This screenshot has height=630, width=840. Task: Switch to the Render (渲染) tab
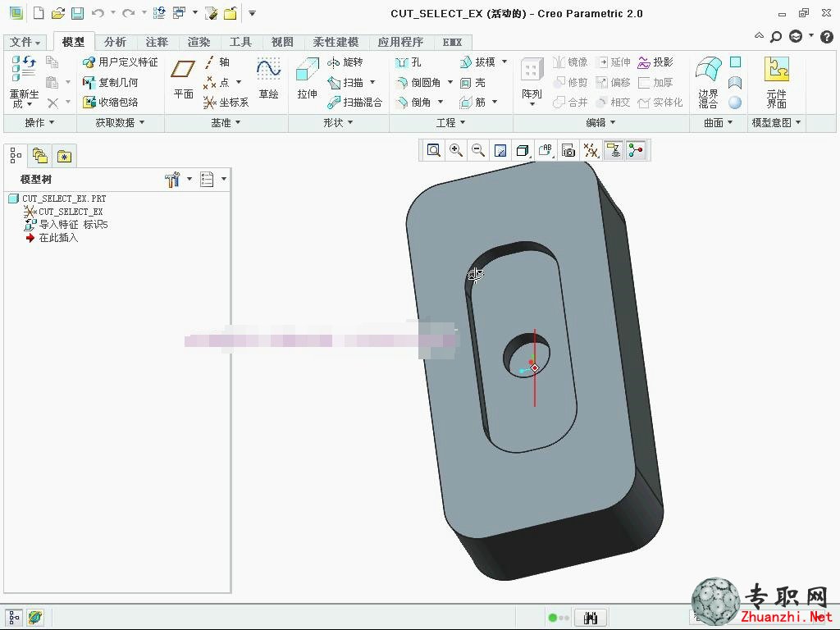[199, 42]
